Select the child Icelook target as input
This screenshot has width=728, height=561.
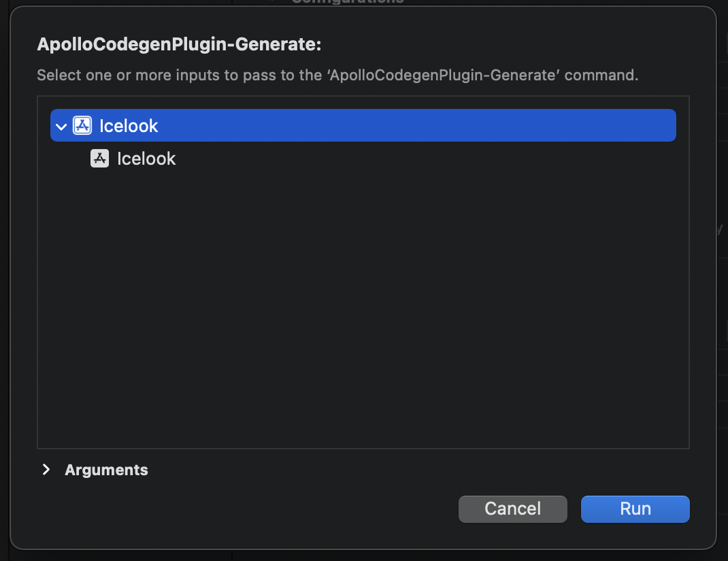click(x=146, y=158)
